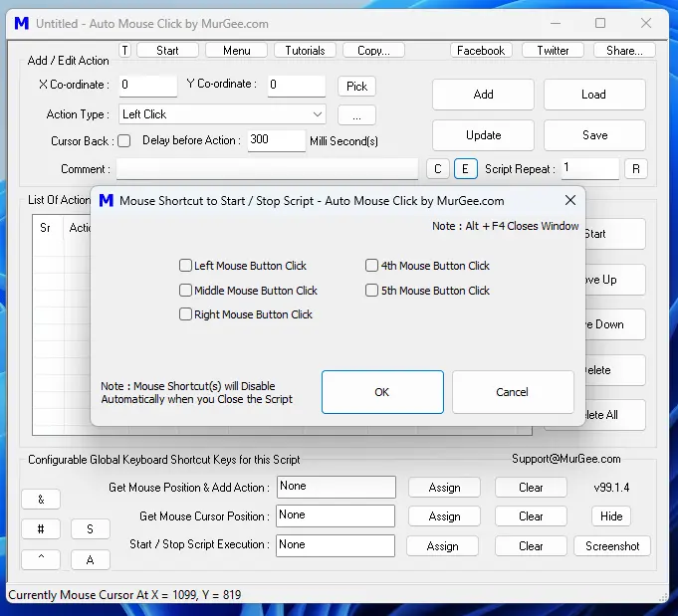Click the Copy... button
Viewport: 678px width, 616px height.
pyautogui.click(x=373, y=50)
